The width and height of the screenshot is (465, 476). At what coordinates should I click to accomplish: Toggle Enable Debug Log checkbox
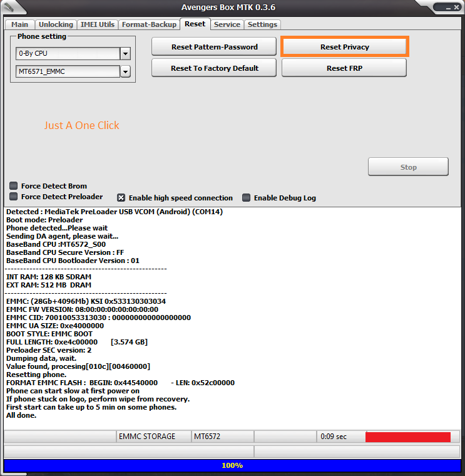point(247,198)
